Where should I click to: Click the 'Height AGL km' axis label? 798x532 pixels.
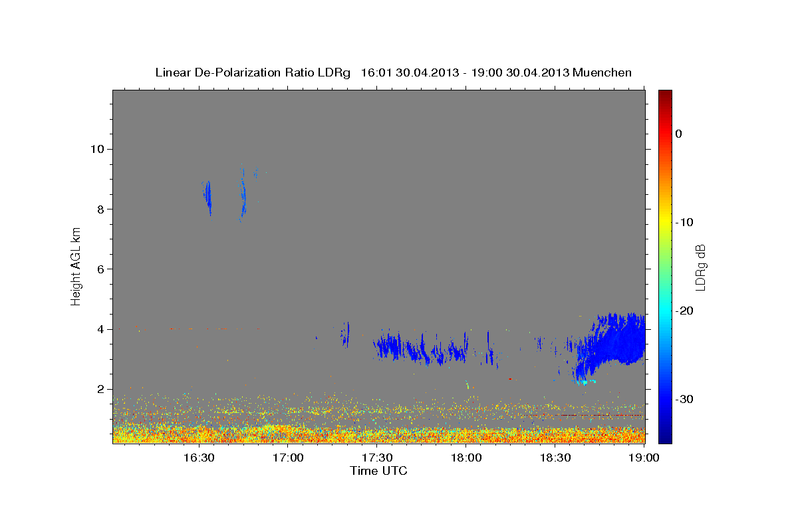[x=76, y=266]
